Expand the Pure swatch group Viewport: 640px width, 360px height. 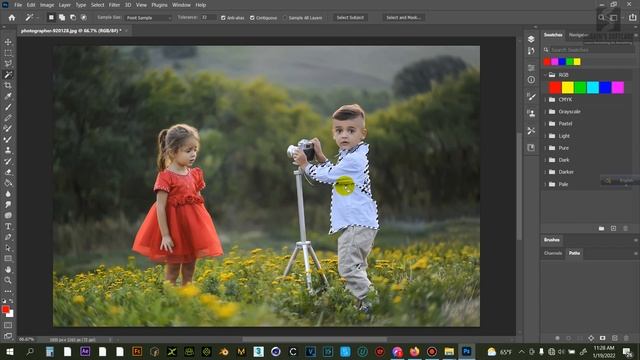pyautogui.click(x=545, y=148)
